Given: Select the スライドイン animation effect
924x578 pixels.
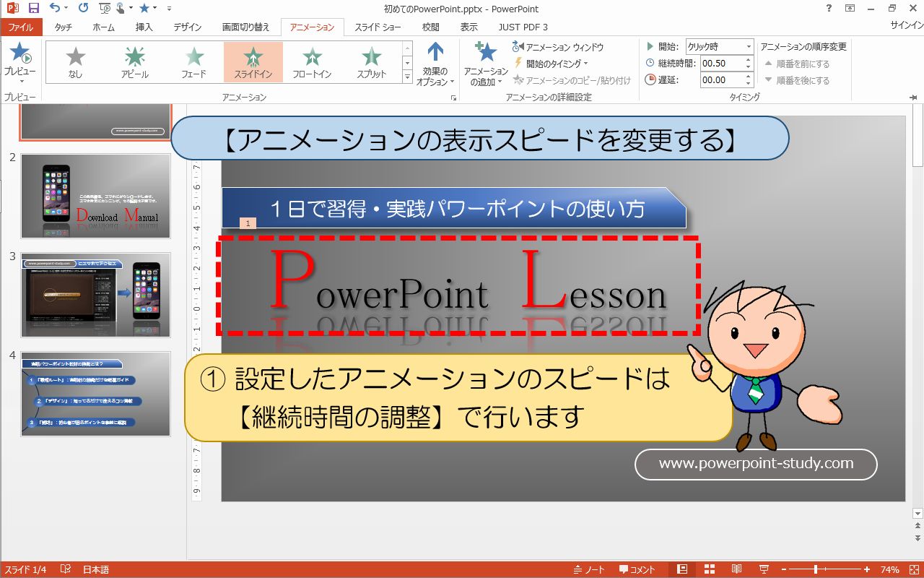Looking at the screenshot, I should coord(253,62).
